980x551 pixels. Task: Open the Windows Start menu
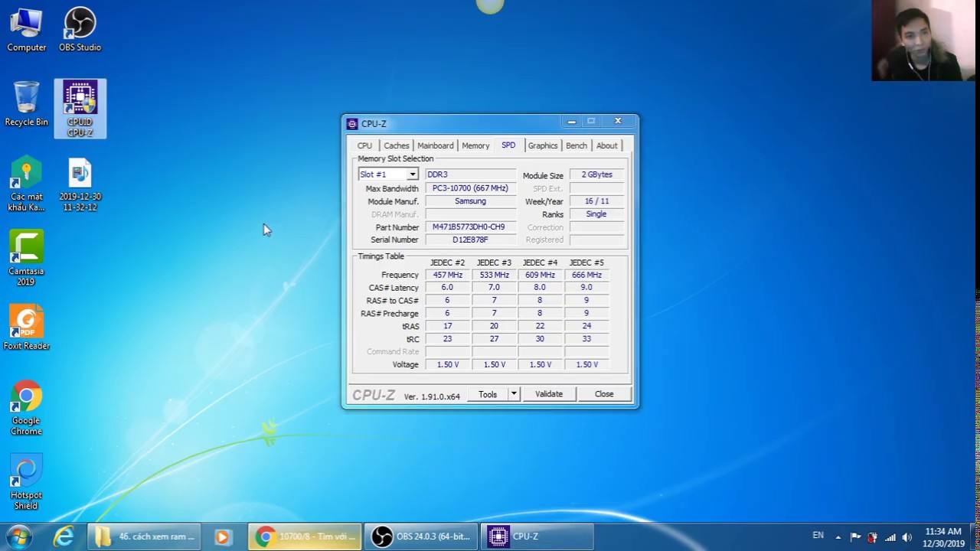(18, 536)
